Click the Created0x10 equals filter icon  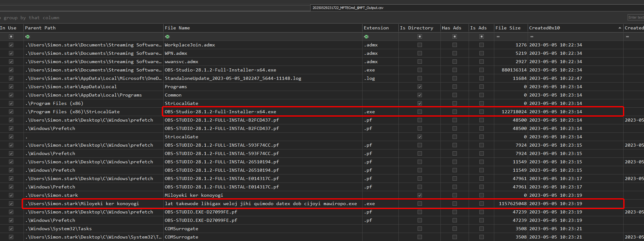point(532,37)
